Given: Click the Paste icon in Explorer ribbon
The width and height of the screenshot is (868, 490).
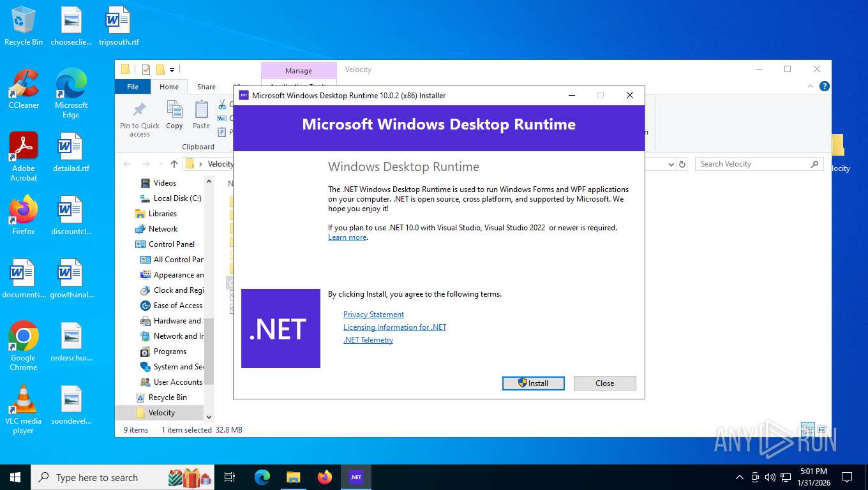Looking at the screenshot, I should point(201,115).
